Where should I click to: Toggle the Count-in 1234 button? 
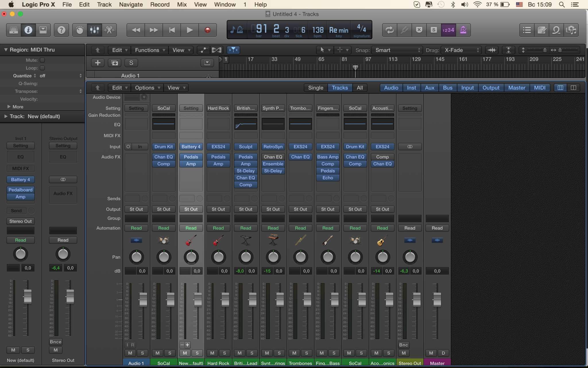(448, 30)
